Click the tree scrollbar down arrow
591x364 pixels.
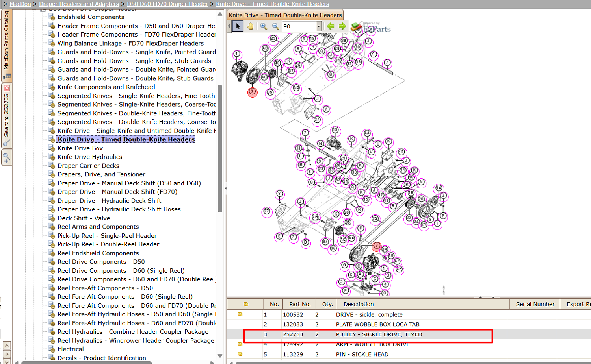click(220, 356)
